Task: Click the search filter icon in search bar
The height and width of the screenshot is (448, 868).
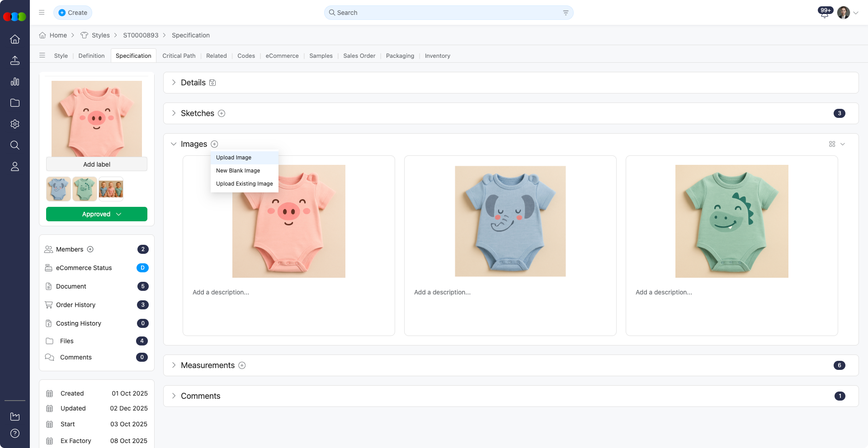Action: (566, 13)
